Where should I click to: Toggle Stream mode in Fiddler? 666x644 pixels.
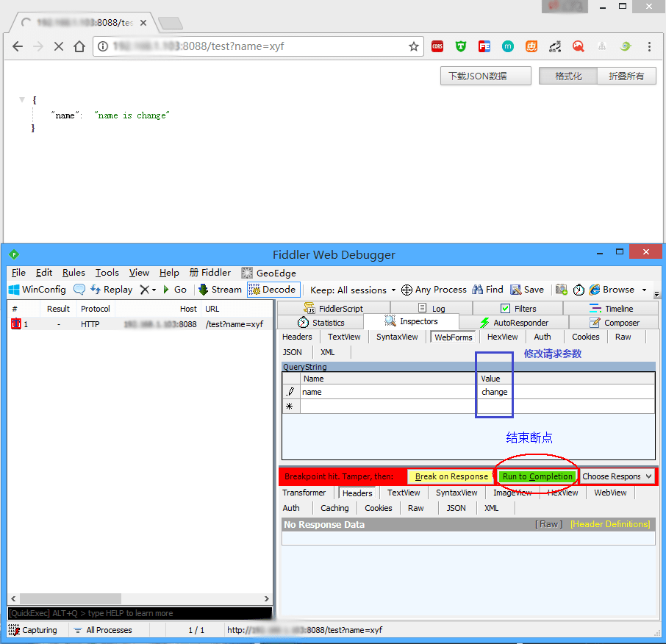220,290
